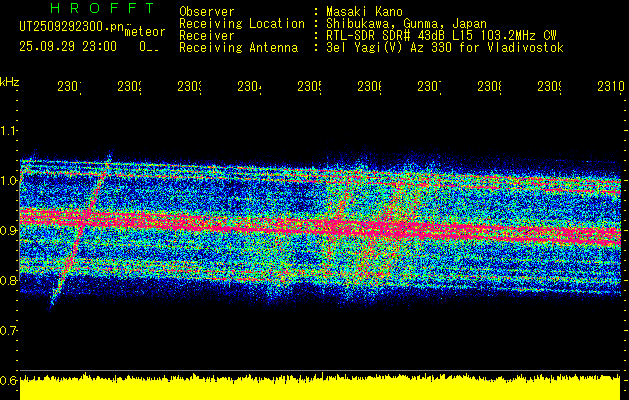Click the 2310 time axis label
629x400 pixels.
click(x=611, y=86)
